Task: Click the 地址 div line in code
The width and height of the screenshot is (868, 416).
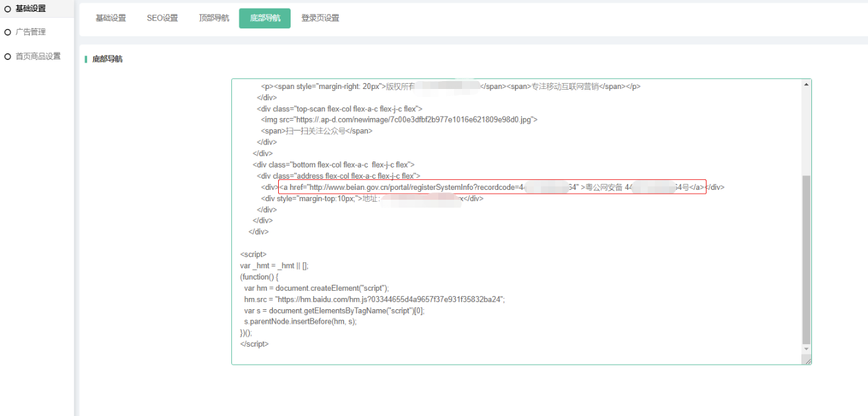Action: click(369, 198)
